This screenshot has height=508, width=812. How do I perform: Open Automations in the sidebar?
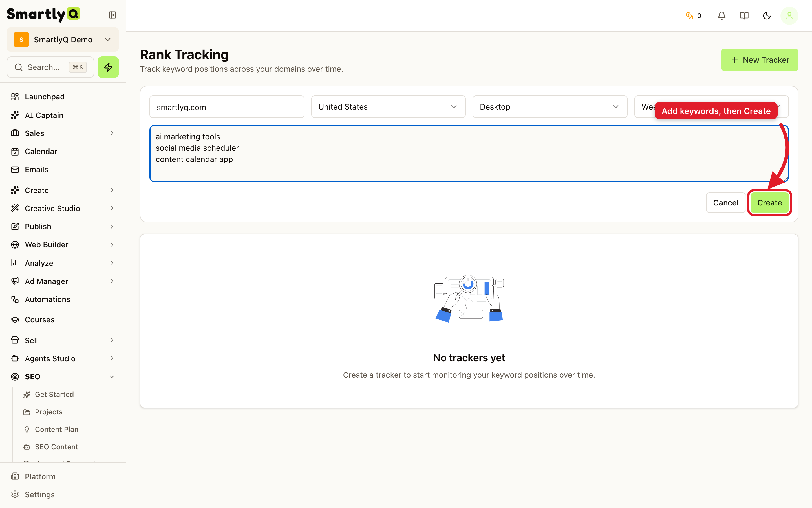(47, 299)
